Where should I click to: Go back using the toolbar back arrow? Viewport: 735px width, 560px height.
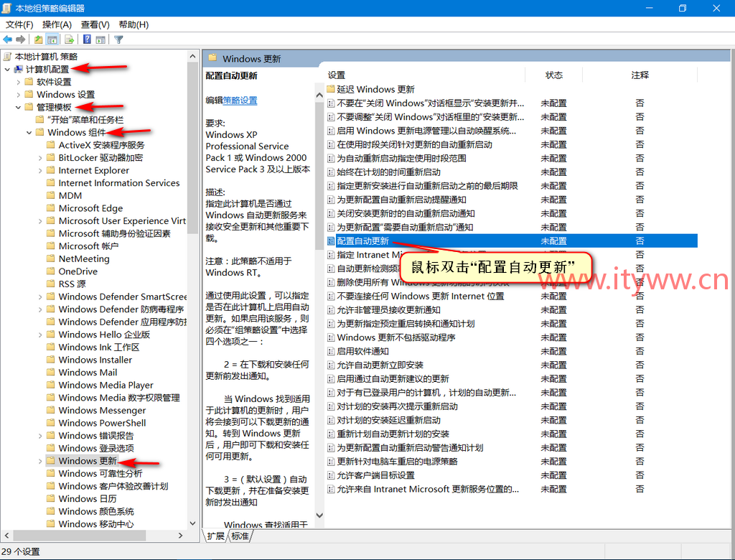(x=8, y=40)
